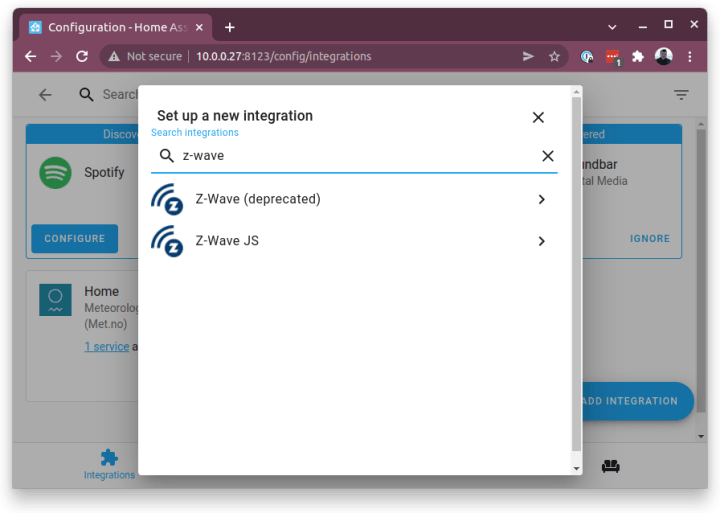Click the page scrollbar down arrow

(701, 436)
